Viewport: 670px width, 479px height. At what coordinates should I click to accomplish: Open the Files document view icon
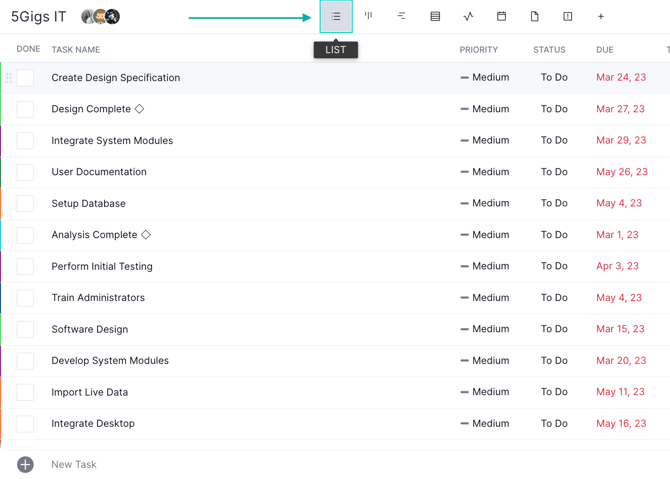pos(534,16)
